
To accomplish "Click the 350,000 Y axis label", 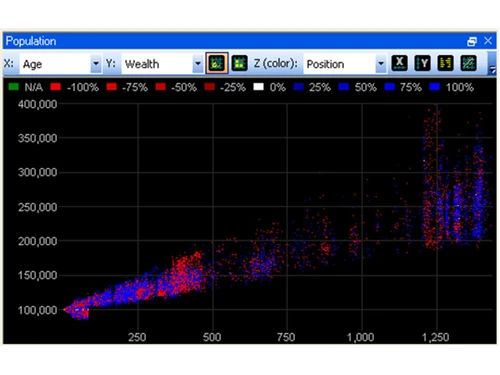I will (37, 138).
